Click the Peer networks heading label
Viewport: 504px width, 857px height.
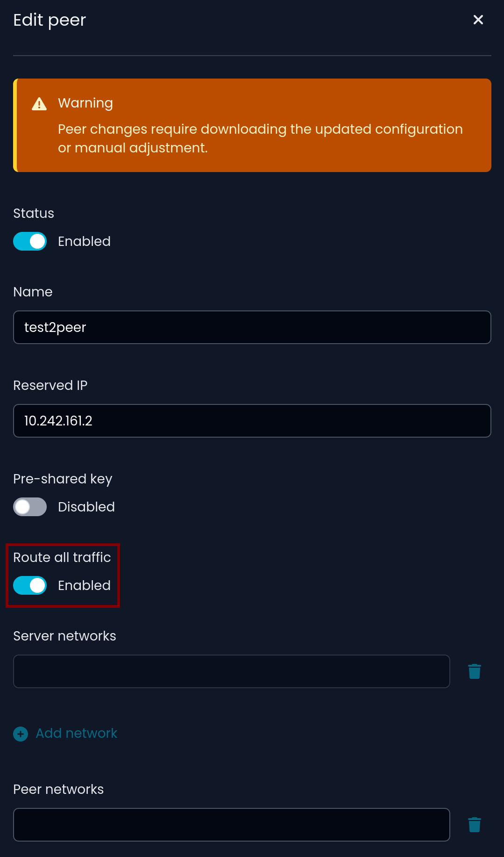point(58,789)
